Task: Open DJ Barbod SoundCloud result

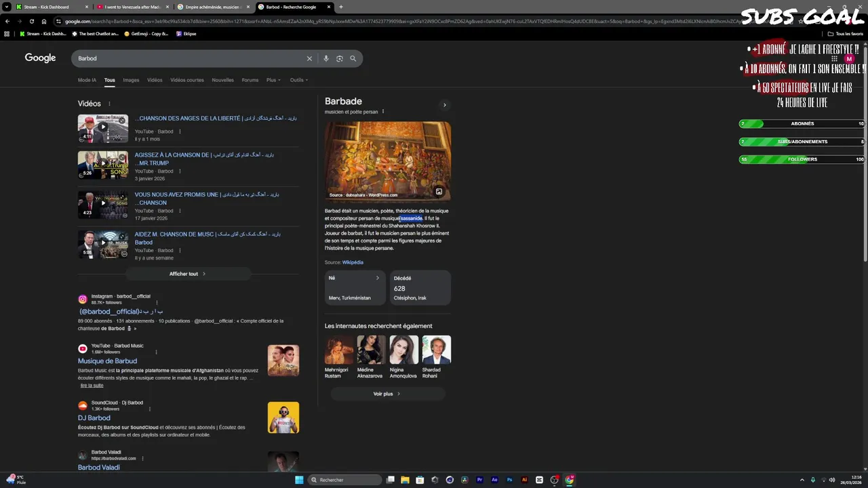Action: pyautogui.click(x=94, y=418)
